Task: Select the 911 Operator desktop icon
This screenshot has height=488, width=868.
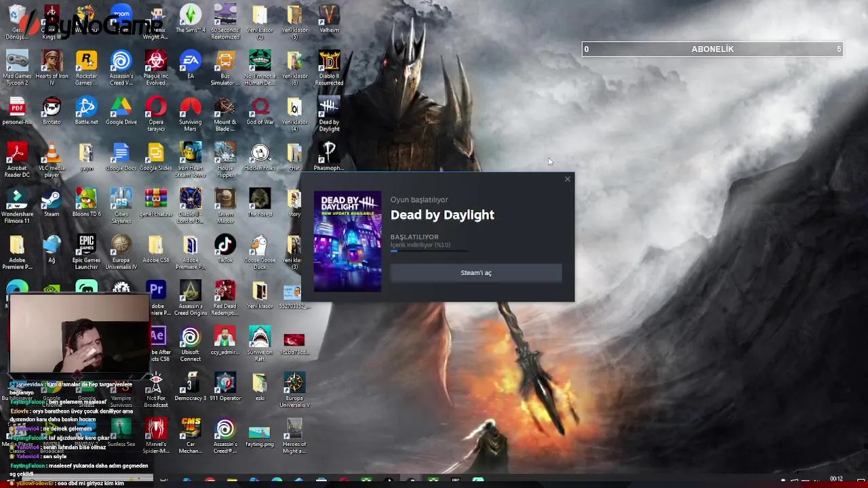Action: (x=225, y=388)
